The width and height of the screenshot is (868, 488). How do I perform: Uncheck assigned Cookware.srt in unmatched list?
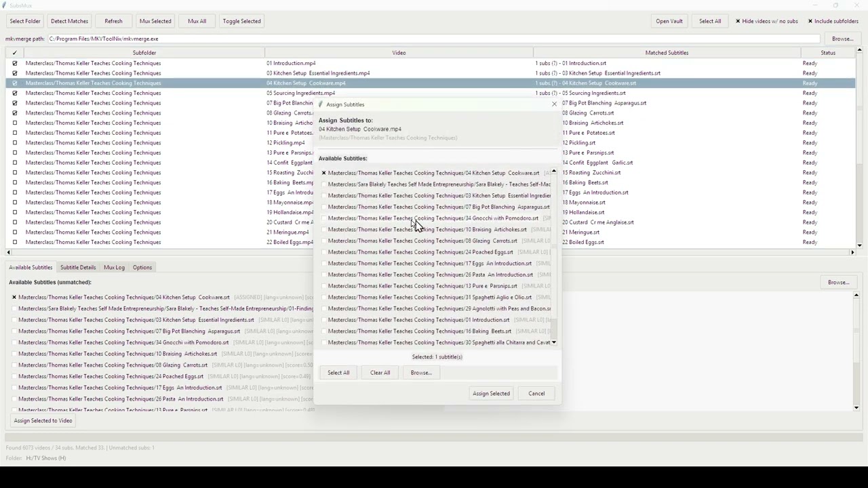tap(14, 297)
